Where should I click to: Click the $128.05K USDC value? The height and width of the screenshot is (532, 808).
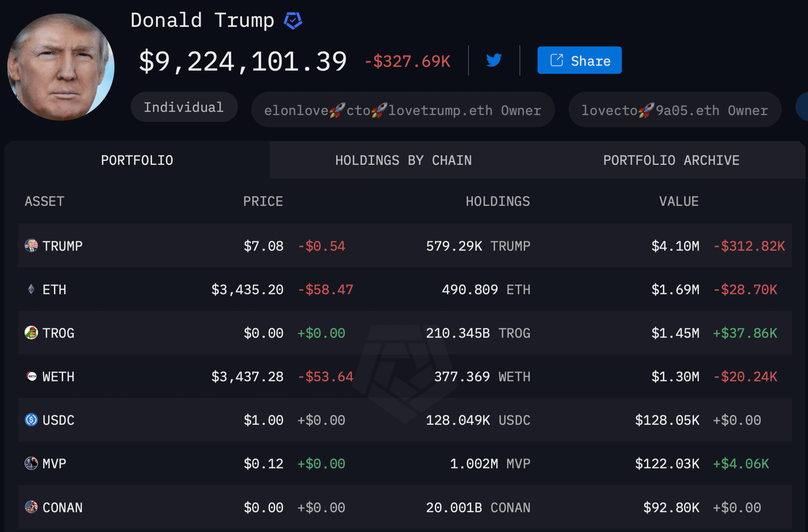click(667, 420)
